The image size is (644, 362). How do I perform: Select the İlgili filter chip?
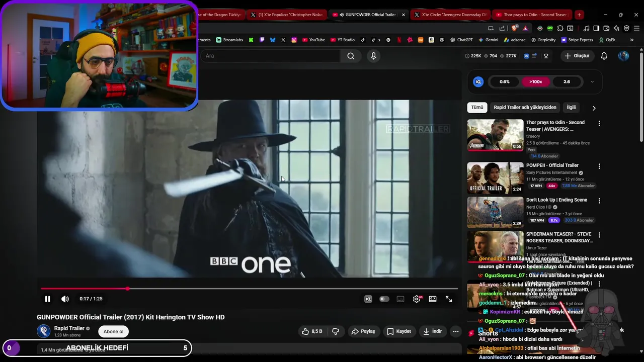coord(571,108)
